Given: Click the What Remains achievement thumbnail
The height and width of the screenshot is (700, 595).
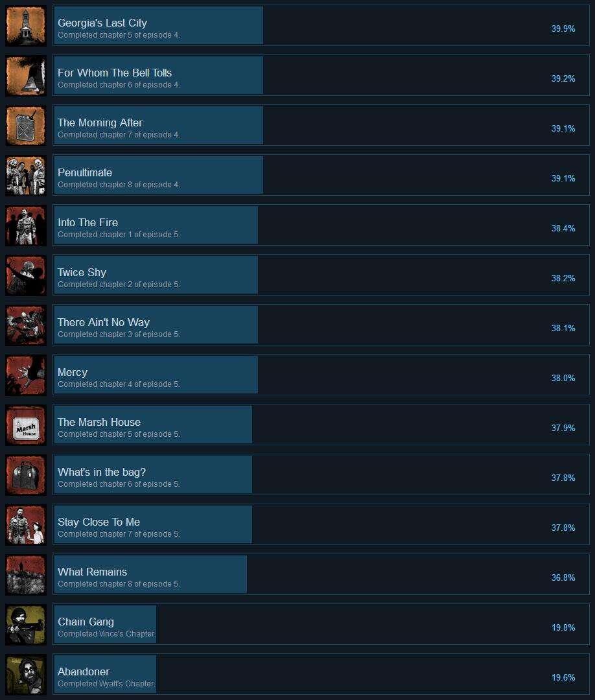Looking at the screenshot, I should [x=26, y=575].
